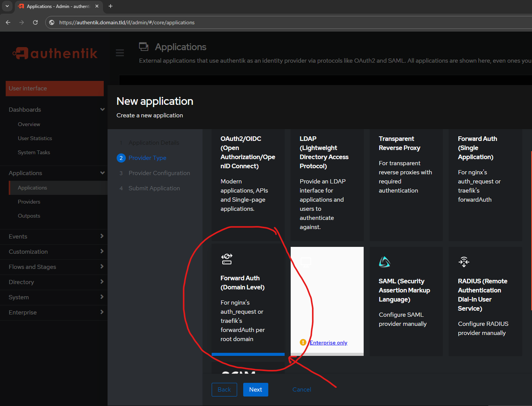Click the 'New application' heading text
532x406 pixels.
[155, 101]
